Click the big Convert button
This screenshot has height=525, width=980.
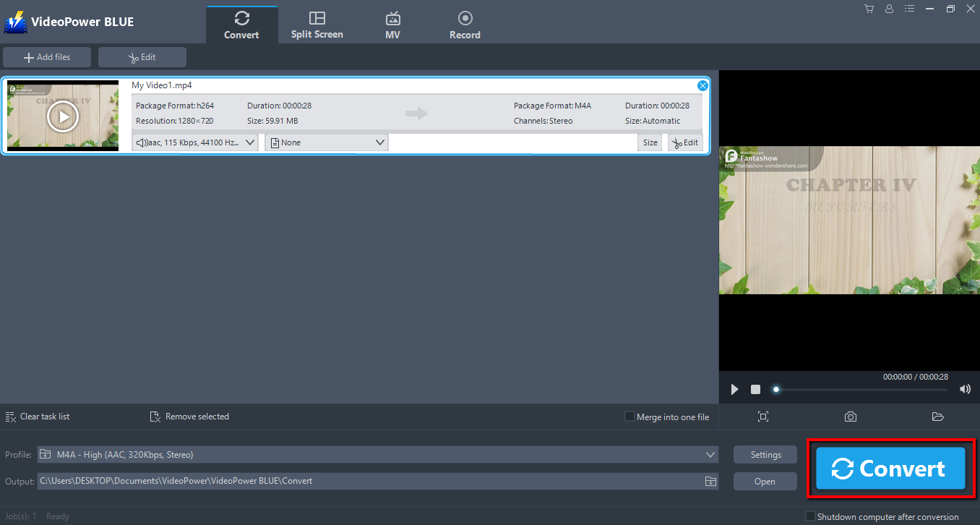point(890,469)
